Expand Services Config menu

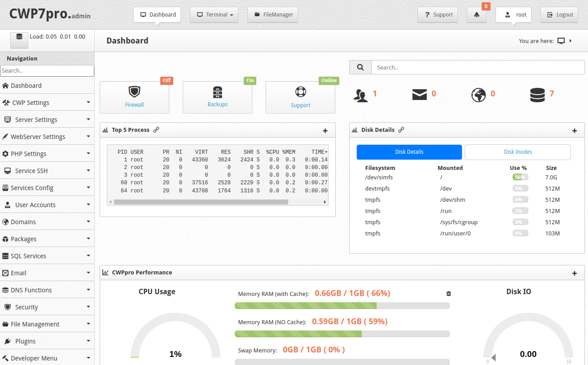point(47,188)
